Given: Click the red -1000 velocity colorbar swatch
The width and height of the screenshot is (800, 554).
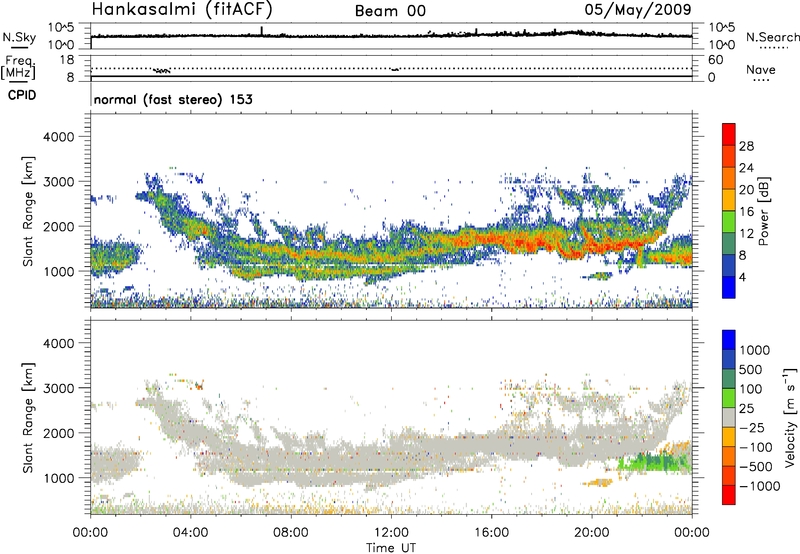Looking at the screenshot, I should click(729, 495).
